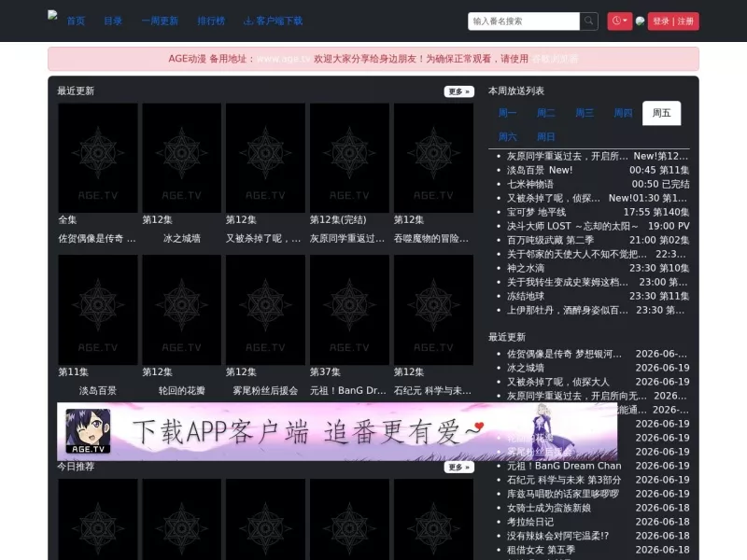Viewport: 747px width, 560px height.
Task: Toggle the dark mode theme icon
Action: [x=640, y=21]
